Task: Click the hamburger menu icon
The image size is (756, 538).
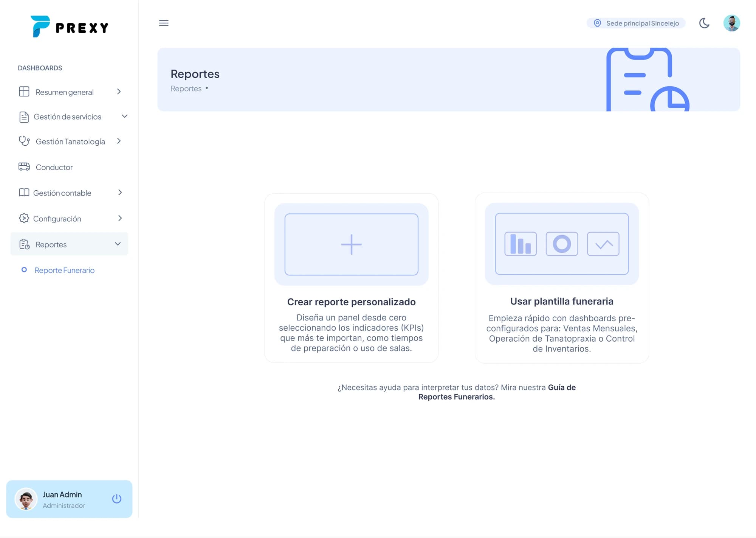Action: click(x=164, y=23)
